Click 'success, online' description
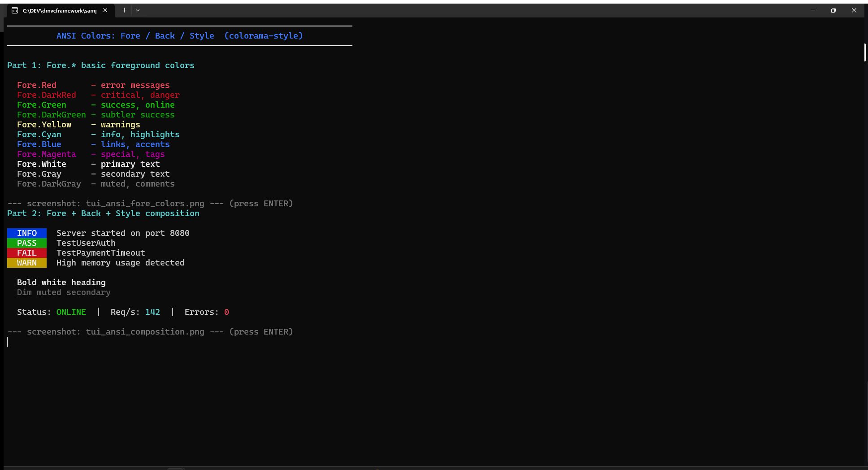Image resolution: width=868 pixels, height=470 pixels. coord(138,105)
